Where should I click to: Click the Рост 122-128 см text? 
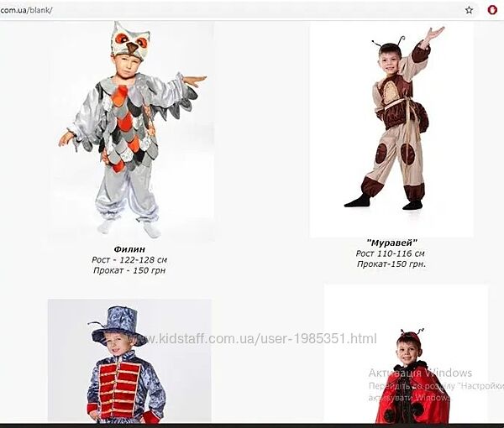(129, 260)
